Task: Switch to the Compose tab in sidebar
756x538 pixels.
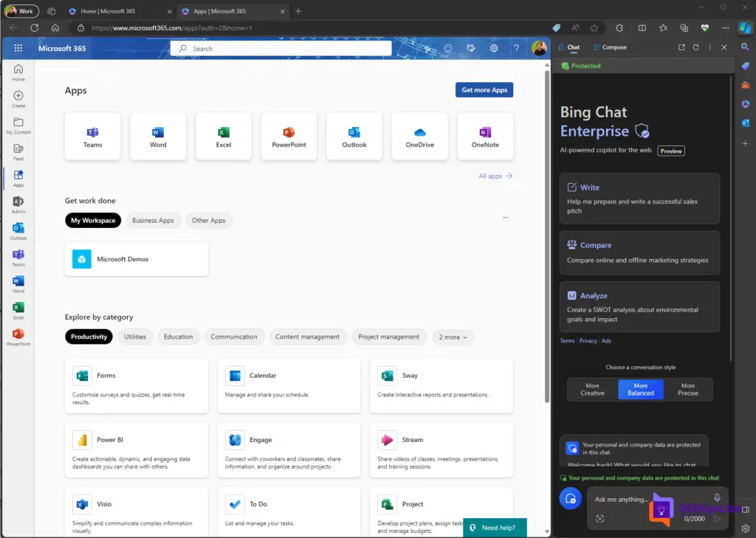Action: pos(610,47)
